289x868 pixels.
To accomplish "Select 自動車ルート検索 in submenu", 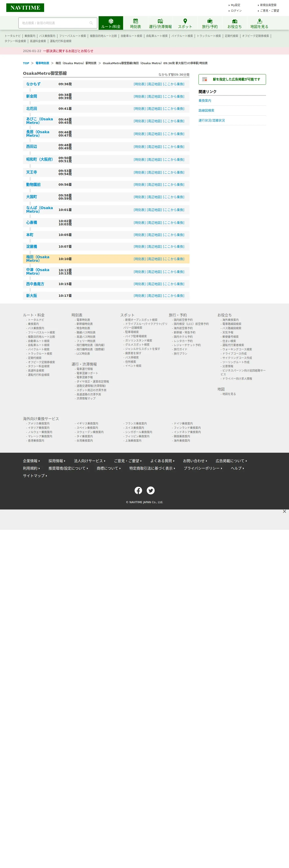I will pyautogui.click(x=131, y=36).
